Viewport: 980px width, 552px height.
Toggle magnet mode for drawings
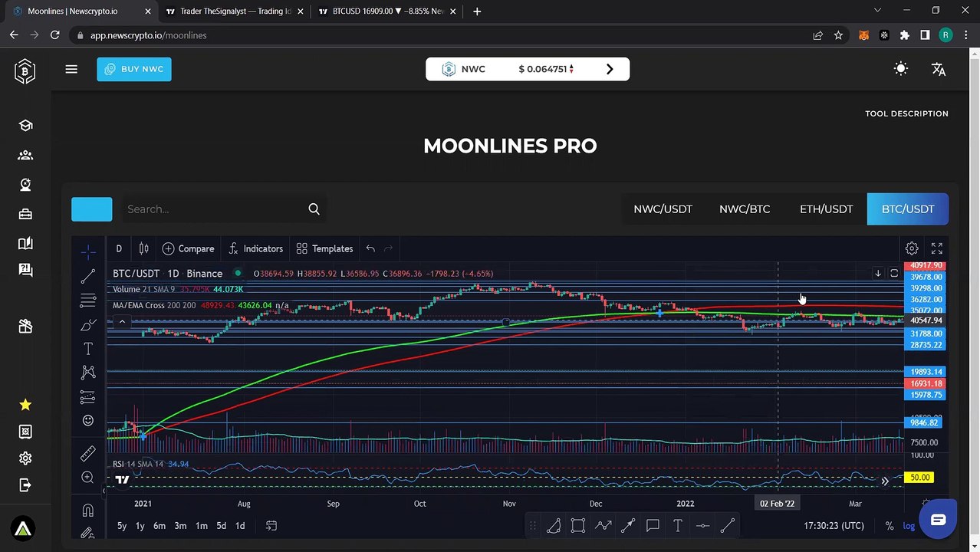[x=88, y=511]
